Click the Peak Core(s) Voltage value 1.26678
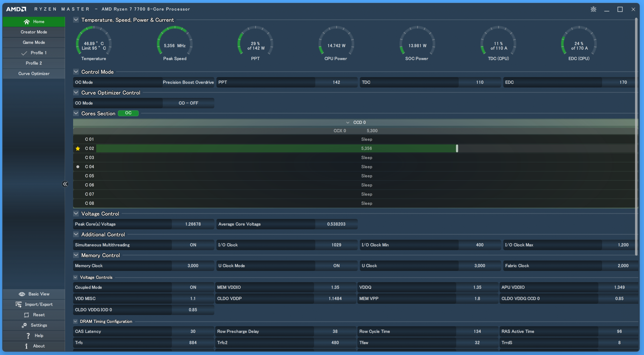The height and width of the screenshot is (355, 644). coord(193,224)
